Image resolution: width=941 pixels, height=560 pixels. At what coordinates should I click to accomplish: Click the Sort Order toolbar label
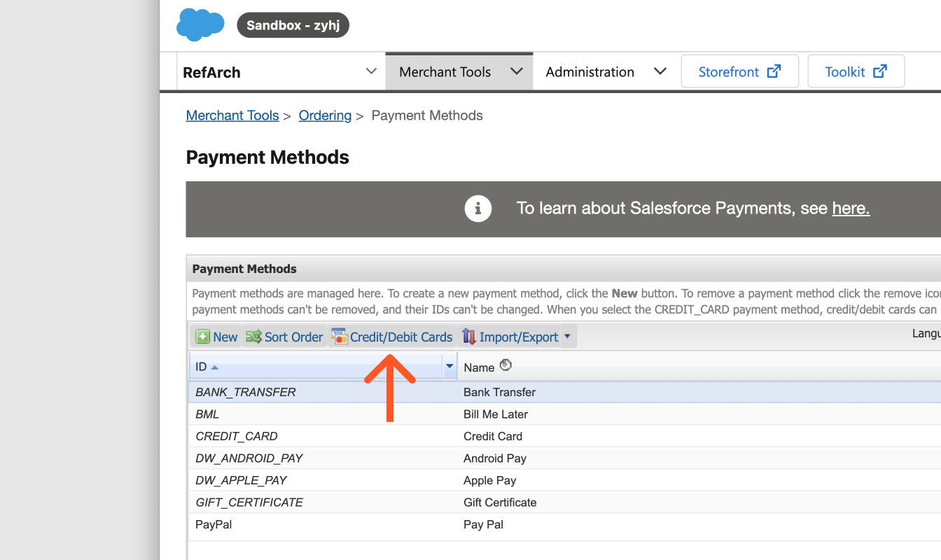[x=294, y=337]
